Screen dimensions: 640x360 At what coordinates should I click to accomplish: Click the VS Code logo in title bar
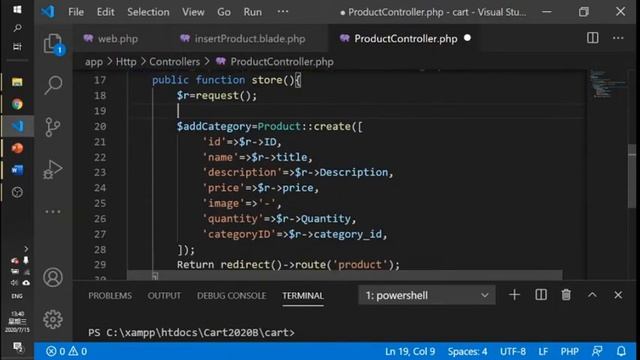48,11
